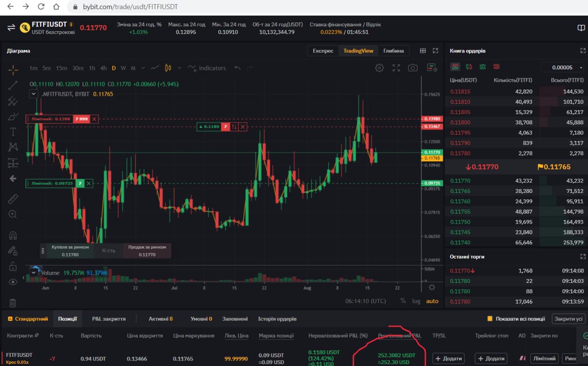Select the W weekly timeframe
The width and height of the screenshot is (588, 366).
pos(123,68)
